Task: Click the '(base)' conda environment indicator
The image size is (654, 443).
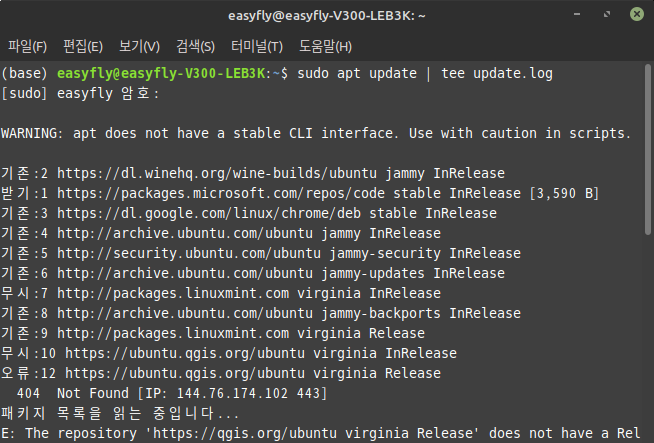Action: coord(24,73)
